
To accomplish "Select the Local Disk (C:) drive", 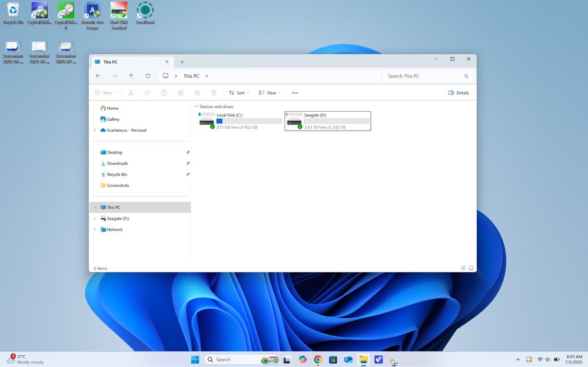I will tap(240, 121).
